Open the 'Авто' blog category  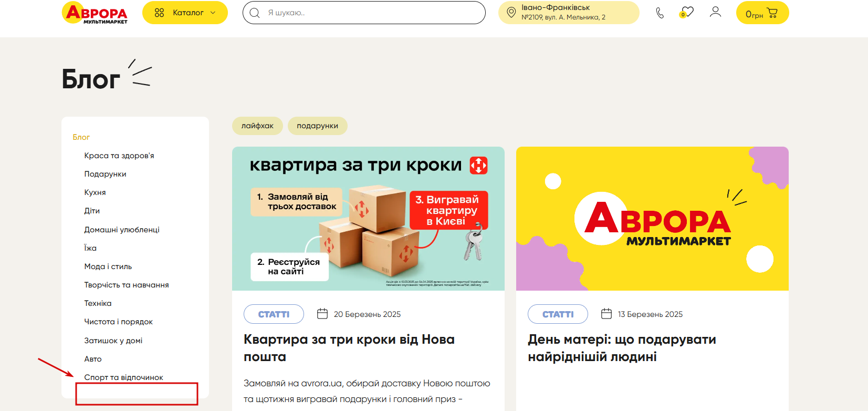tap(93, 359)
